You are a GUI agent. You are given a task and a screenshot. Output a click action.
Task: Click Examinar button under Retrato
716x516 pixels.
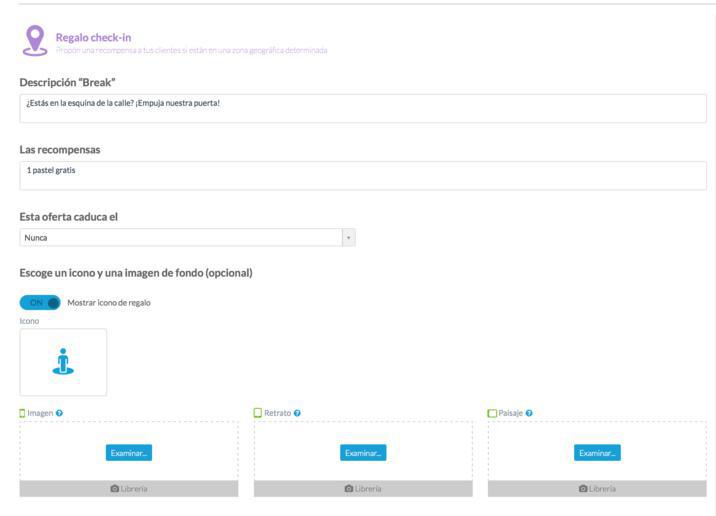363,453
